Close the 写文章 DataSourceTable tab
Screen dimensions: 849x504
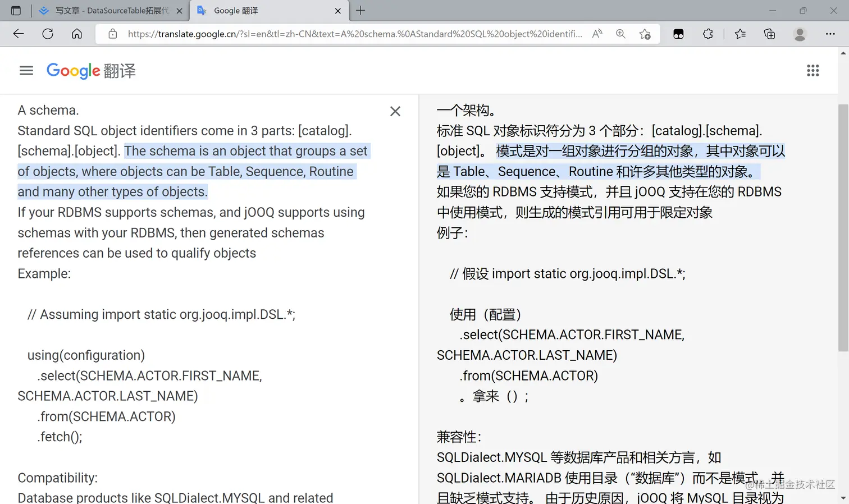pos(179,11)
